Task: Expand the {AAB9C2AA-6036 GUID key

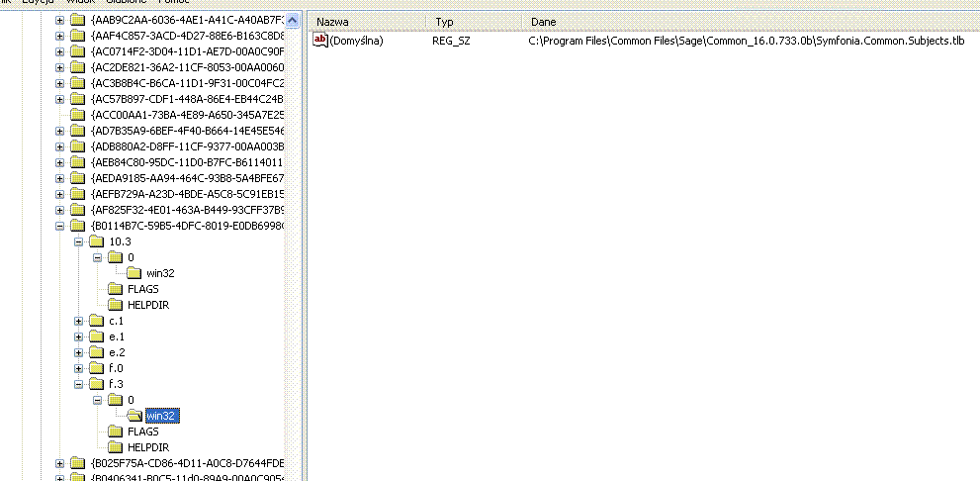Action: (x=60, y=20)
